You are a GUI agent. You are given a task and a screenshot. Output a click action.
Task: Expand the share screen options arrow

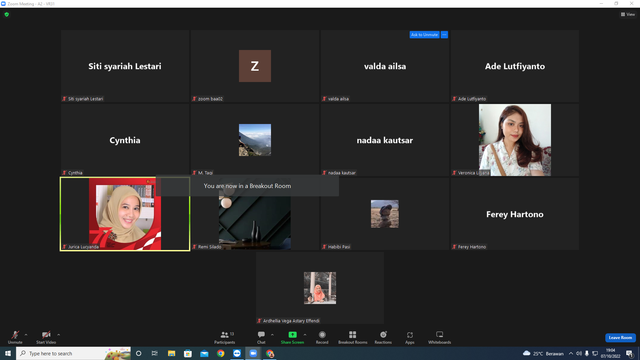click(x=305, y=335)
